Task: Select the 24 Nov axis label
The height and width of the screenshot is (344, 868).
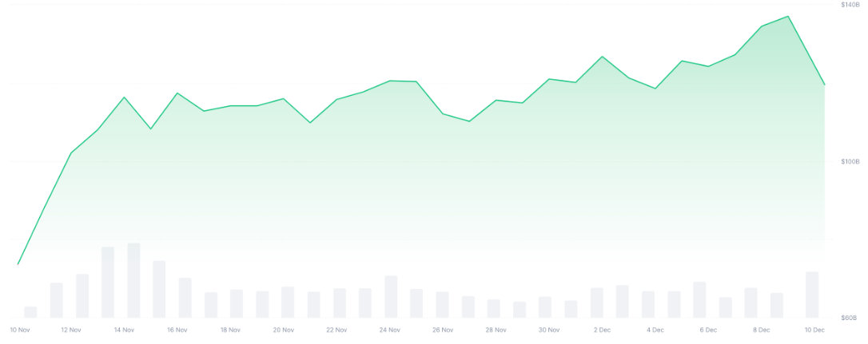Action: point(389,330)
